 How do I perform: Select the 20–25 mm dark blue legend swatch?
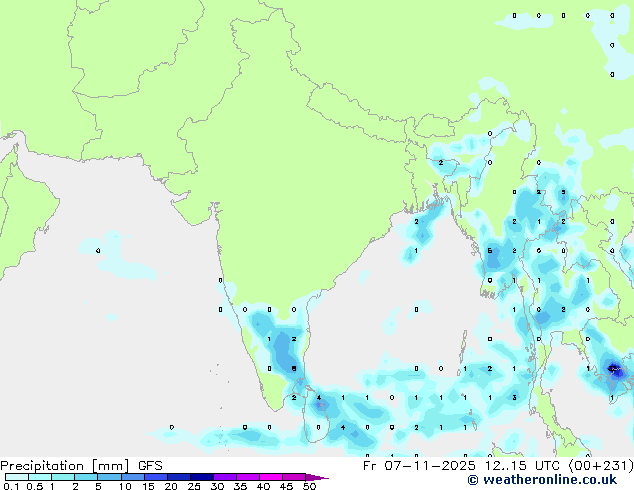(x=179, y=477)
